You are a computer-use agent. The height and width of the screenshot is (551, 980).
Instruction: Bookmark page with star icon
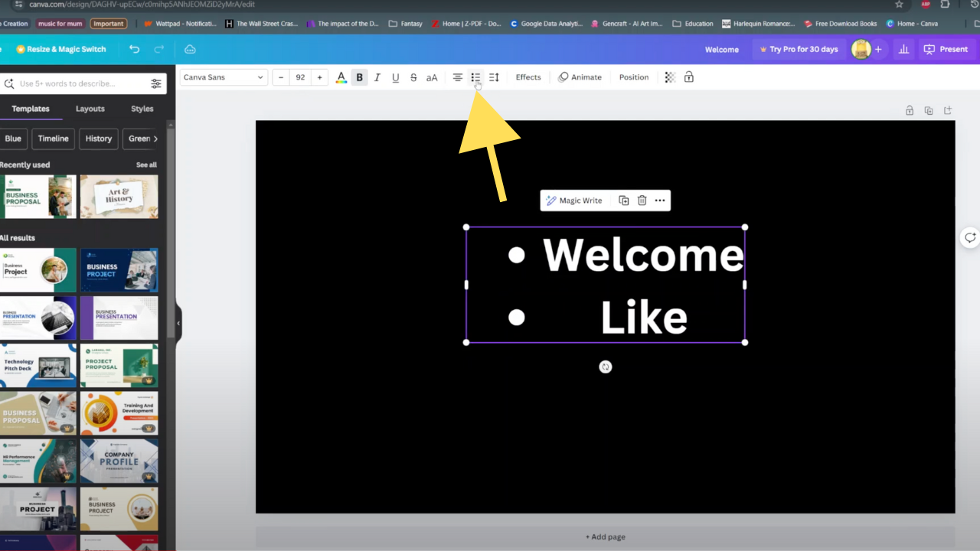[x=900, y=4]
